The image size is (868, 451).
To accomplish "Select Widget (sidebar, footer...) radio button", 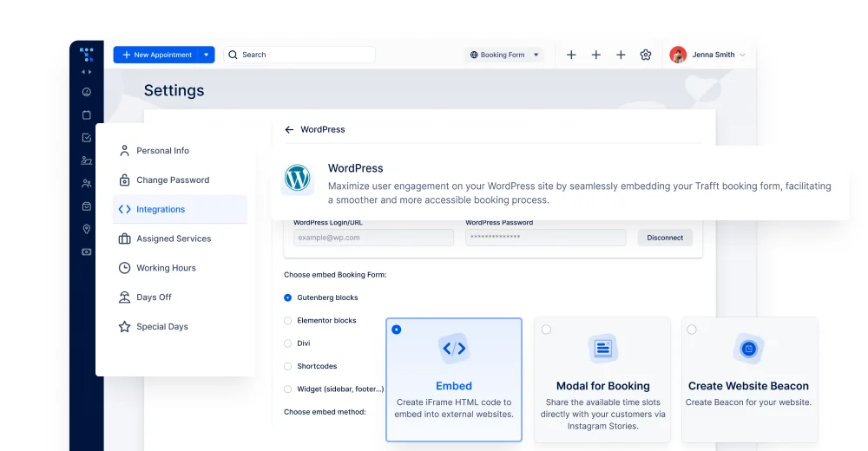I will pos(288,389).
